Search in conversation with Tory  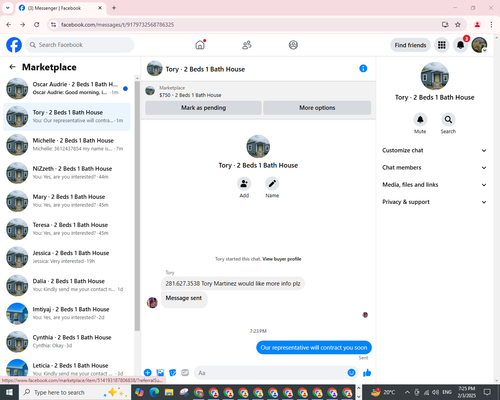[x=448, y=119]
